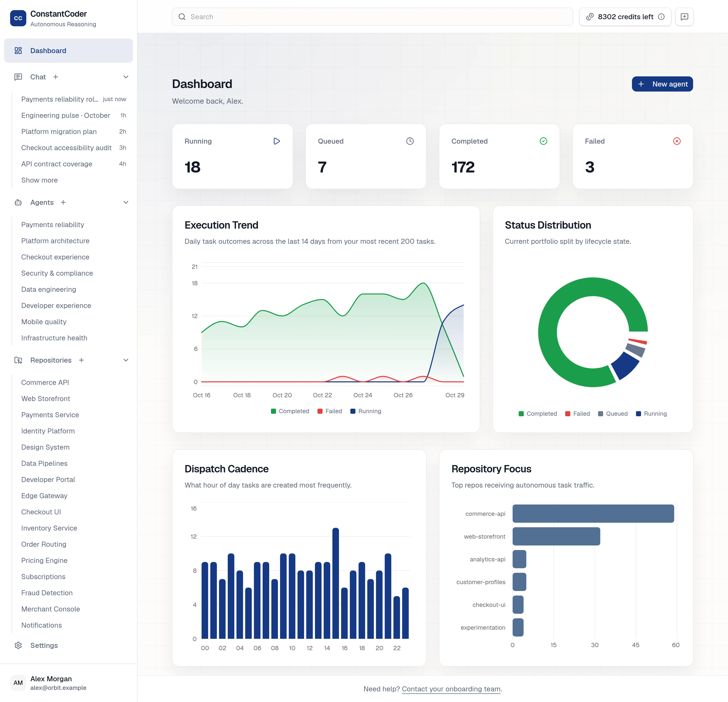Toggle Completed series in Execution Trend legend

[x=290, y=411]
